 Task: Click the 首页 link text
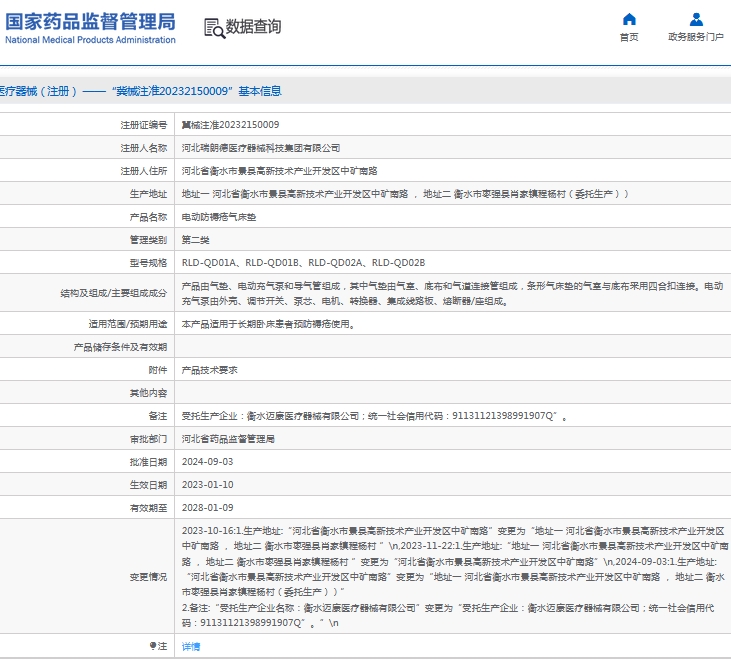coord(629,37)
